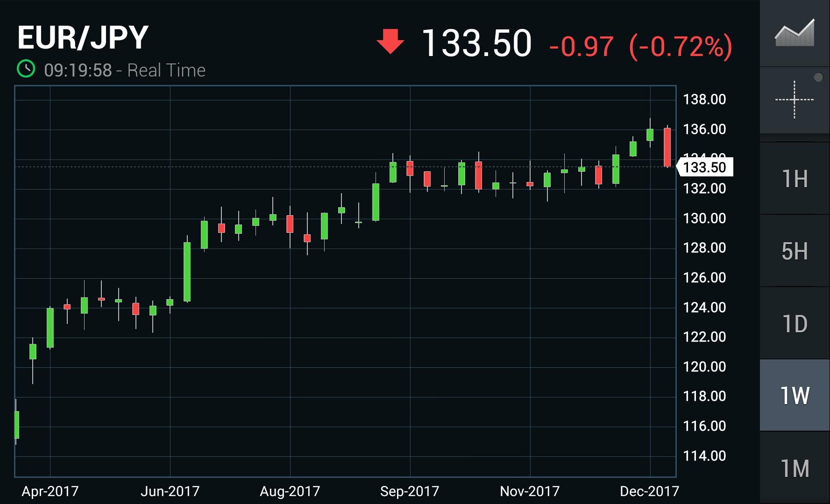Select the 5H timeframe
830x504 pixels.
point(795,251)
